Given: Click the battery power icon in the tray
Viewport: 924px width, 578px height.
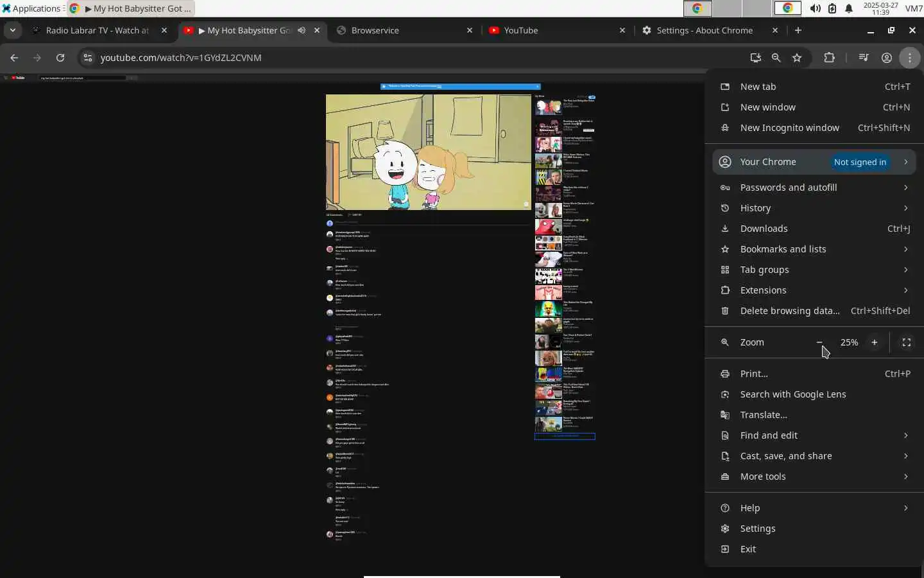Looking at the screenshot, I should [x=832, y=8].
